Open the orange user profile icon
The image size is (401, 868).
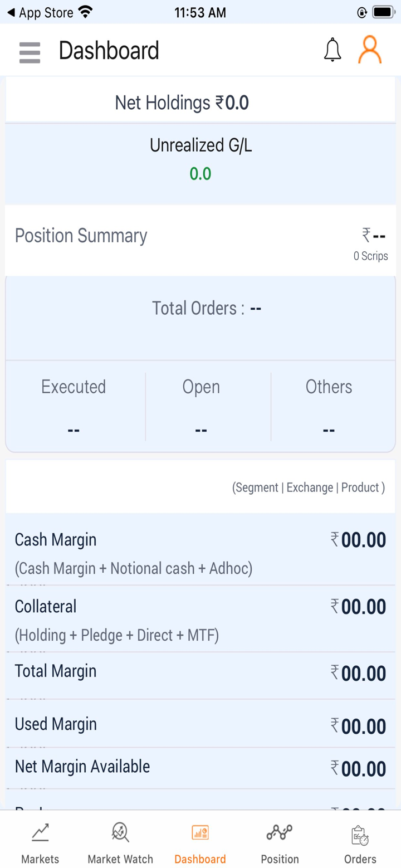pyautogui.click(x=370, y=50)
